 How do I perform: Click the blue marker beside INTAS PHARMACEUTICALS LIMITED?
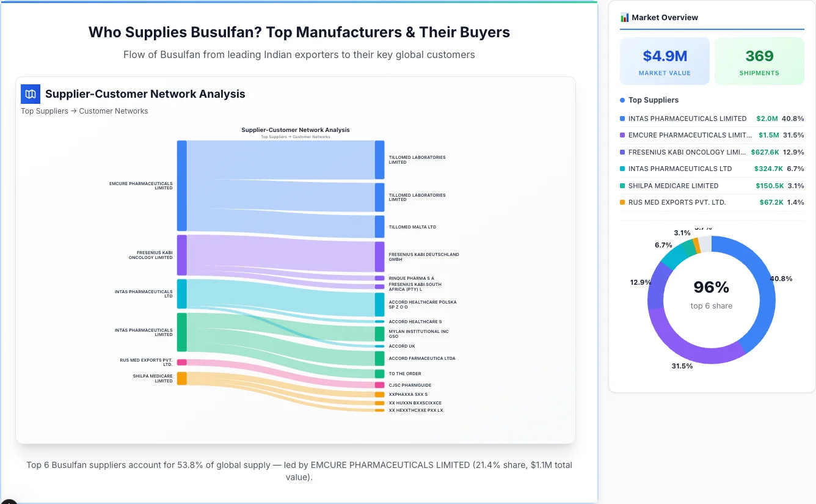coord(624,119)
